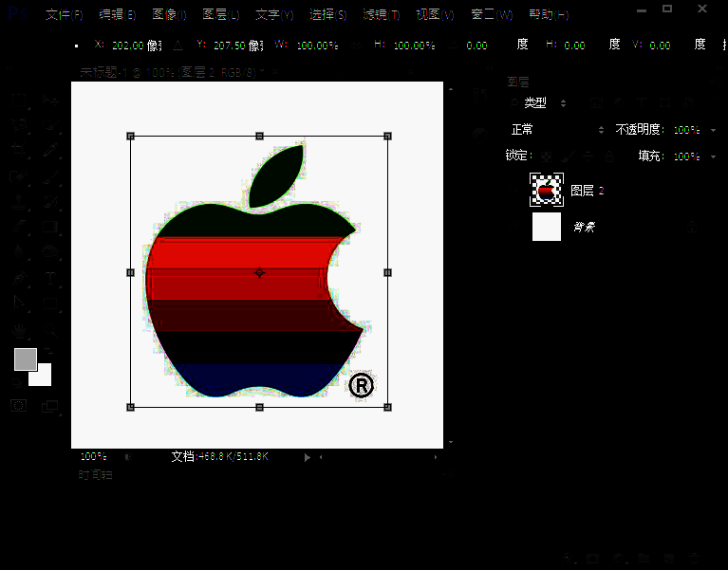The height and width of the screenshot is (570, 728).
Task: Toggle visibility eye of 背景 layer
Action: (x=513, y=228)
